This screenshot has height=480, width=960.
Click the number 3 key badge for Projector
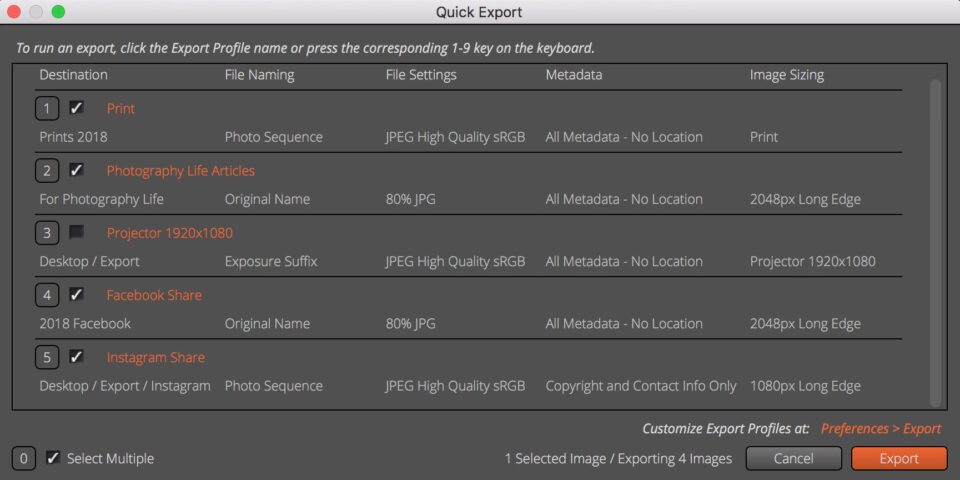coord(47,233)
